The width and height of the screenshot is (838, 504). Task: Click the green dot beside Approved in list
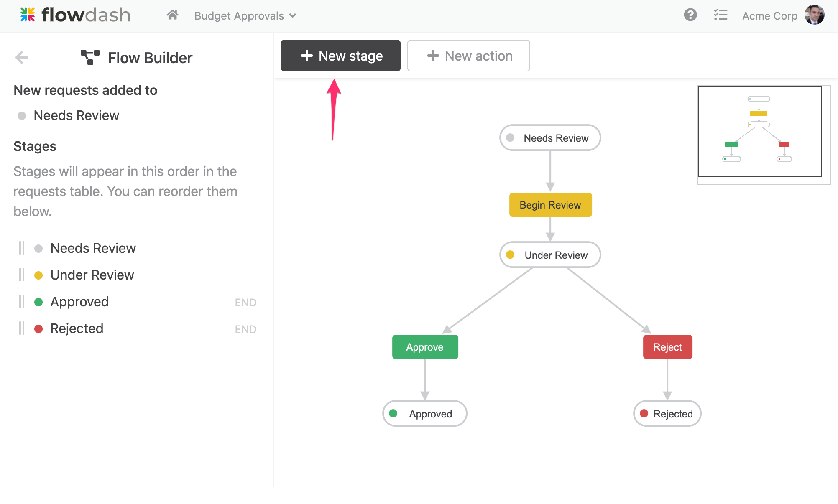pyautogui.click(x=38, y=302)
